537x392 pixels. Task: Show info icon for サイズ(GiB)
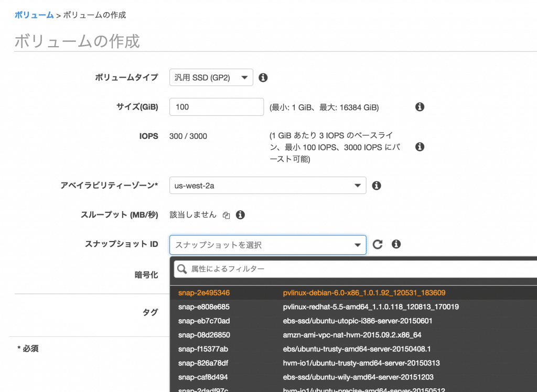(x=420, y=107)
